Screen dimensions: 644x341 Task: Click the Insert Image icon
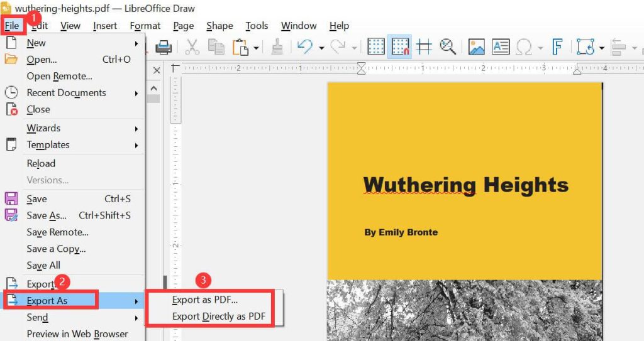point(477,46)
